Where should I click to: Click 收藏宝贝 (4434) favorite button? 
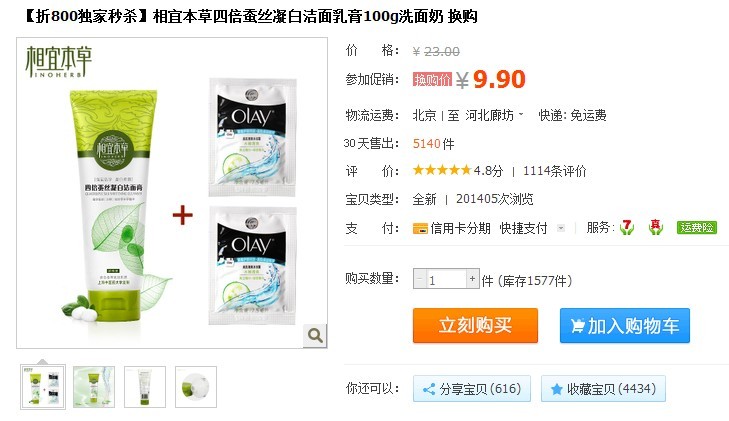pos(603,388)
